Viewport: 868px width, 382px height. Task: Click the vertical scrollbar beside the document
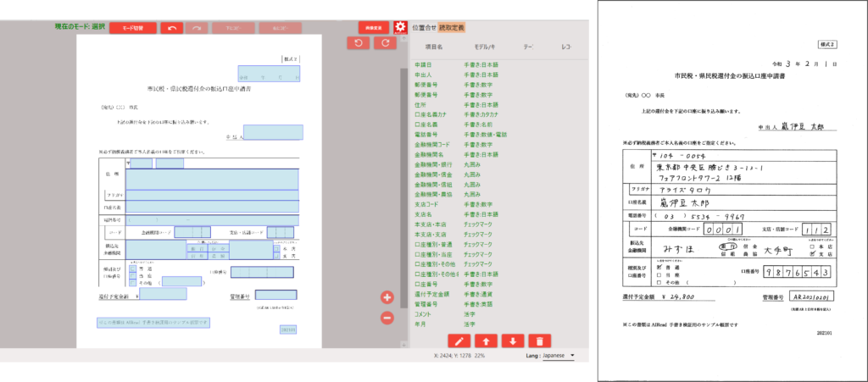405,169
